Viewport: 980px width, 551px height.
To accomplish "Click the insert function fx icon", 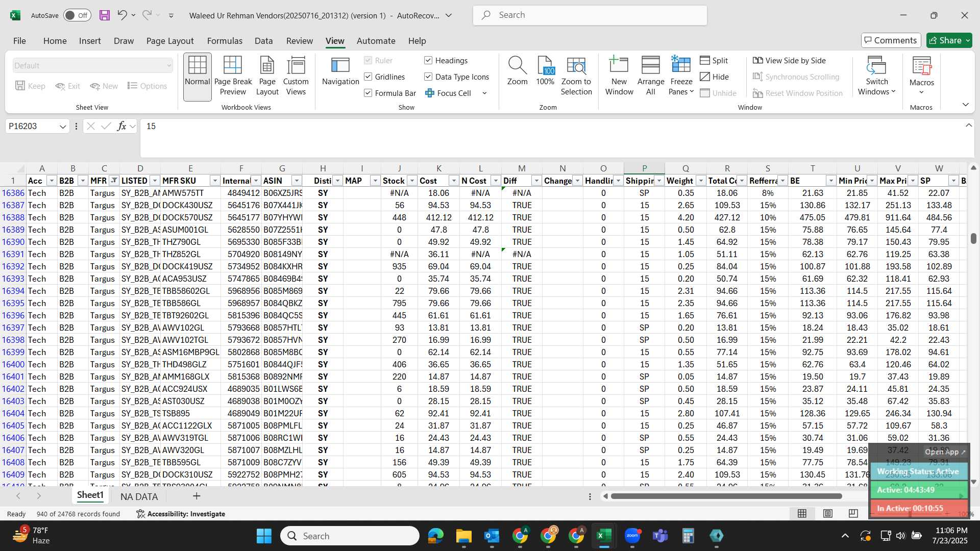I will coord(121,126).
